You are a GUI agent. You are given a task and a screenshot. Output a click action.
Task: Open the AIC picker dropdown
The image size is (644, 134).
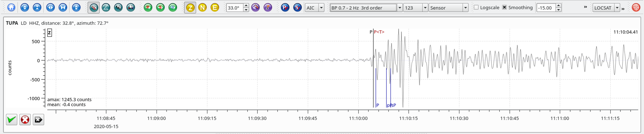tap(315, 8)
